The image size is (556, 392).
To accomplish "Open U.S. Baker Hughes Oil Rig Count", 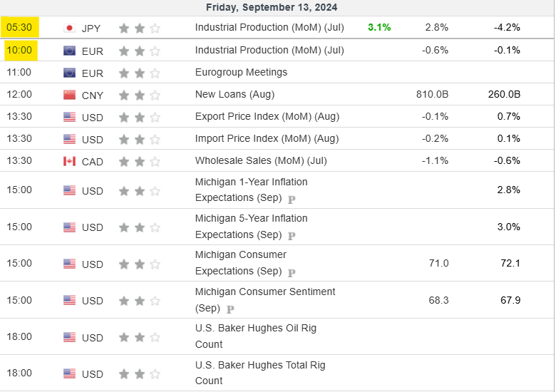I will click(x=256, y=336).
